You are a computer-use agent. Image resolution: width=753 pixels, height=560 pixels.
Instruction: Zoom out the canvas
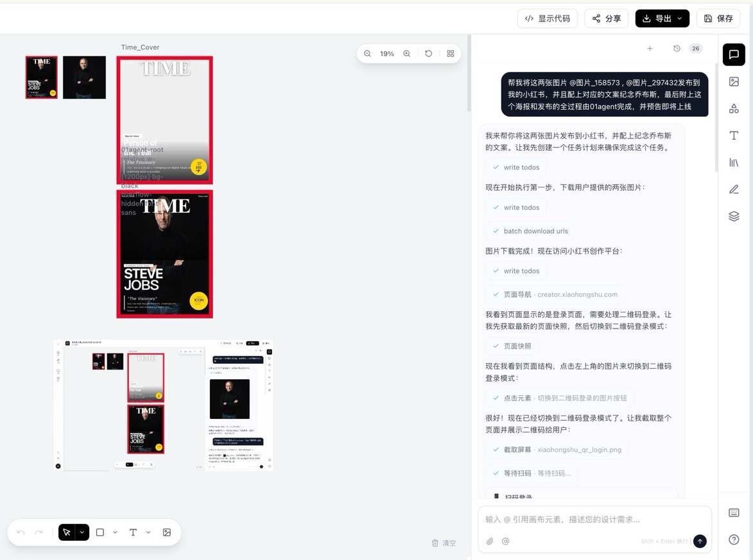click(367, 54)
